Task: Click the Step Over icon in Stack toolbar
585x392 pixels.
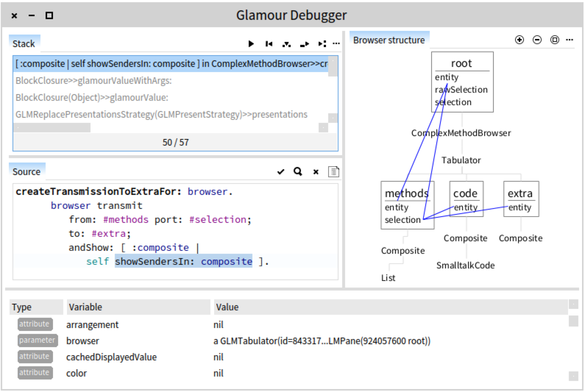Action: tap(304, 44)
